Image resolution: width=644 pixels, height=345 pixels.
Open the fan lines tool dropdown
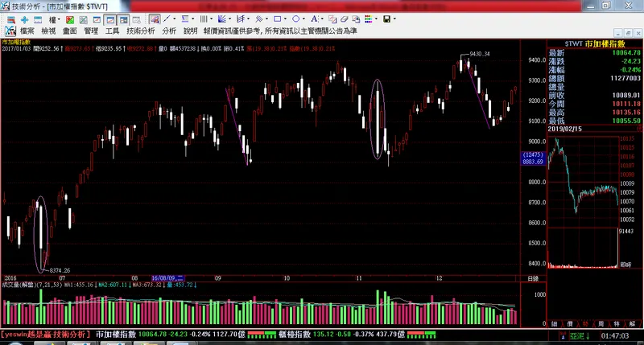click(x=229, y=18)
